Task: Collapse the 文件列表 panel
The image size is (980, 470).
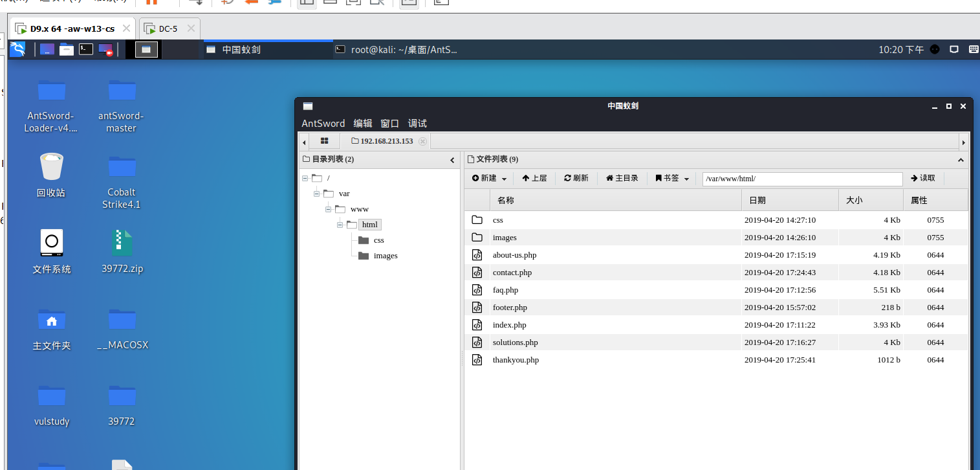Action: [x=961, y=160]
